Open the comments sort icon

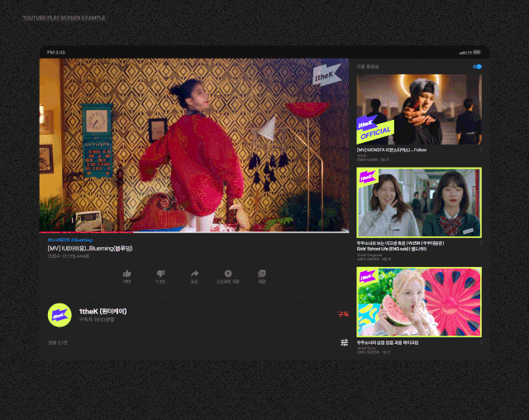344,342
